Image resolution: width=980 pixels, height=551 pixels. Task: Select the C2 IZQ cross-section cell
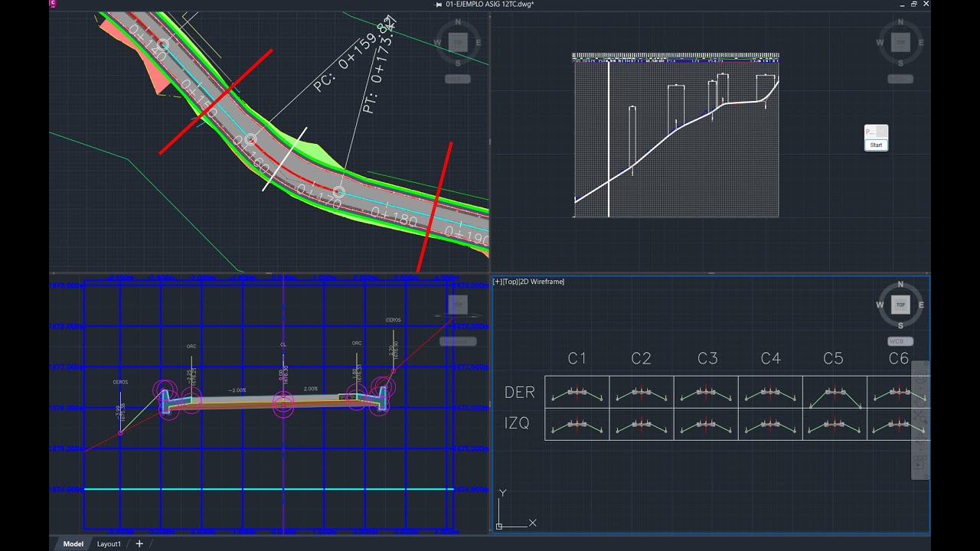coord(642,424)
